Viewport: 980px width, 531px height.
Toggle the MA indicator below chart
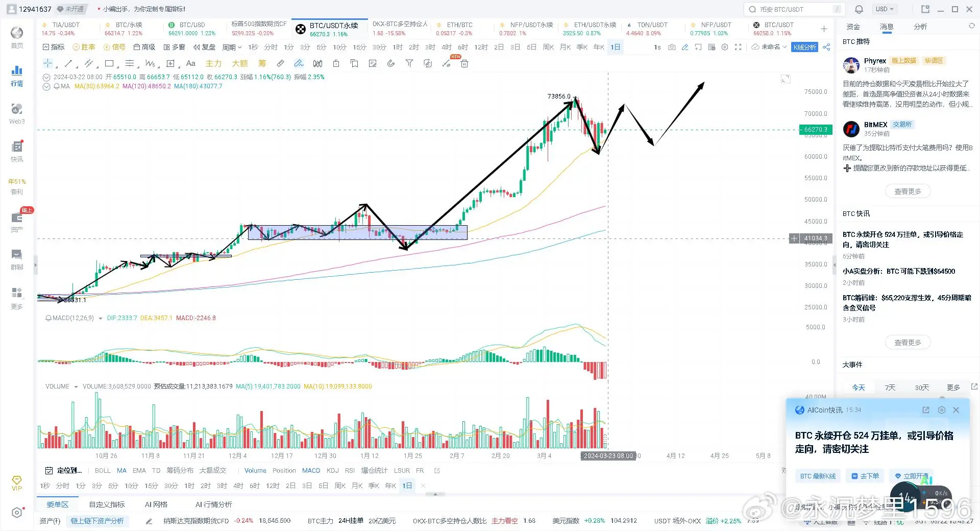point(121,470)
